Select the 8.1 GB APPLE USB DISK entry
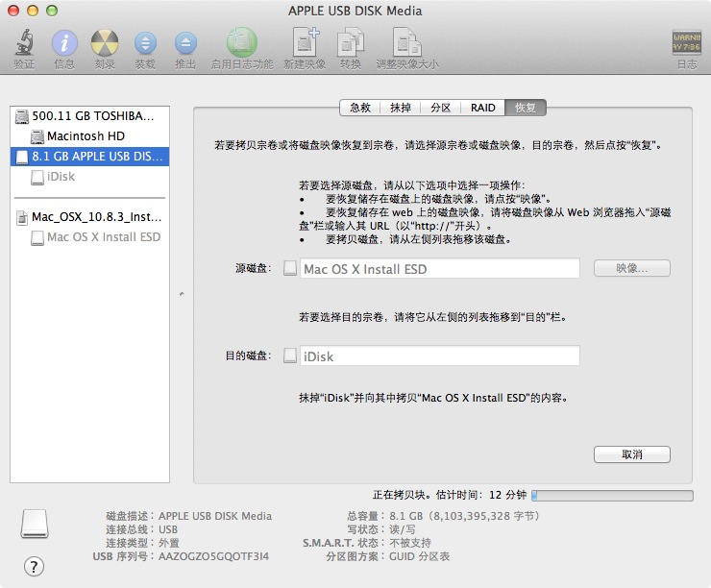This screenshot has width=711, height=588. click(x=89, y=157)
